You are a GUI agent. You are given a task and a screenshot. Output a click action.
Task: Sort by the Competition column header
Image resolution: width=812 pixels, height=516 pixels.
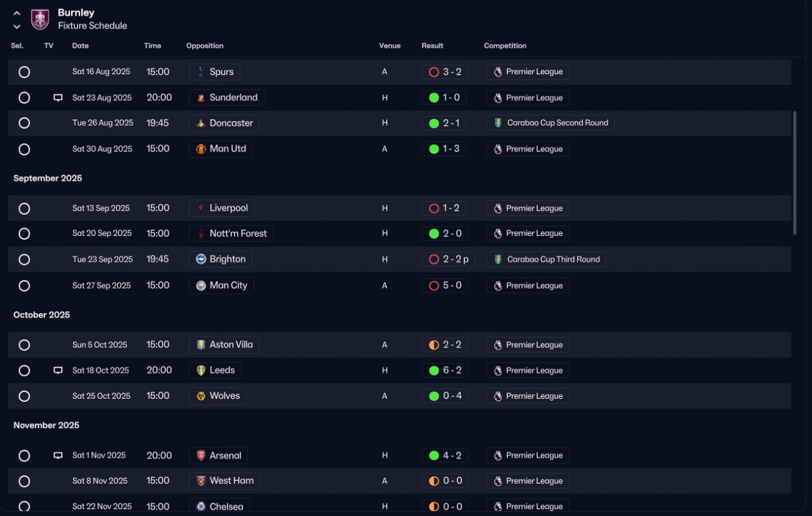(505, 46)
